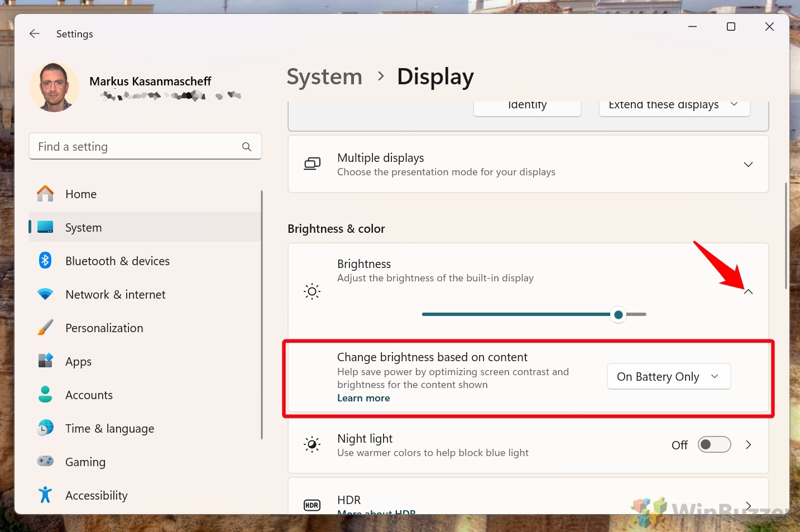Navigate to System in the breadcrumb
Screen dimensions: 800x532
(x=324, y=76)
